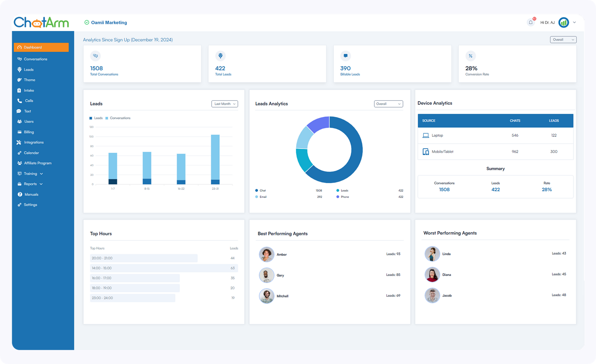Click the Billable Leads speech bubble icon
Image resolution: width=596 pixels, height=364 pixels.
click(x=345, y=56)
